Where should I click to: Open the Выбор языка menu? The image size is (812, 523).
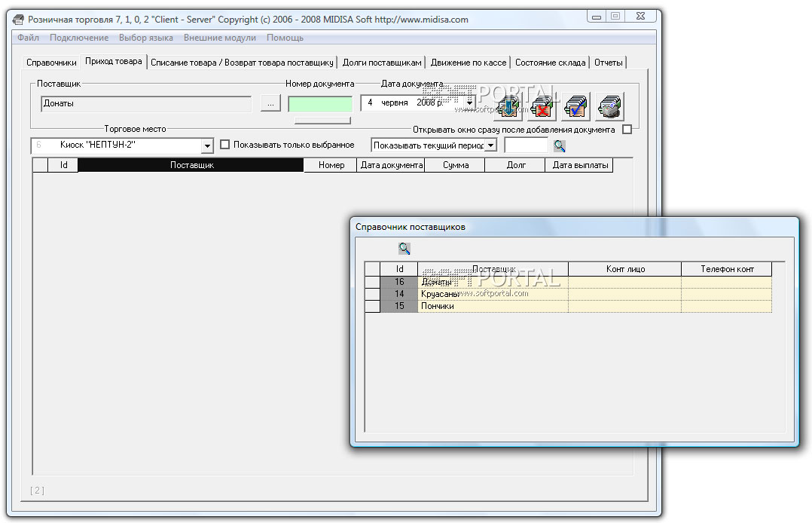click(146, 38)
